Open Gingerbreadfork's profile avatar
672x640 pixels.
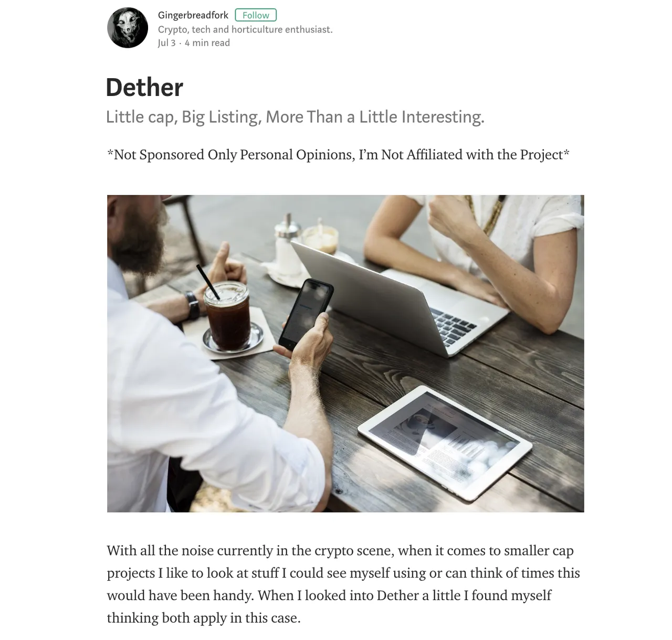coord(128,28)
